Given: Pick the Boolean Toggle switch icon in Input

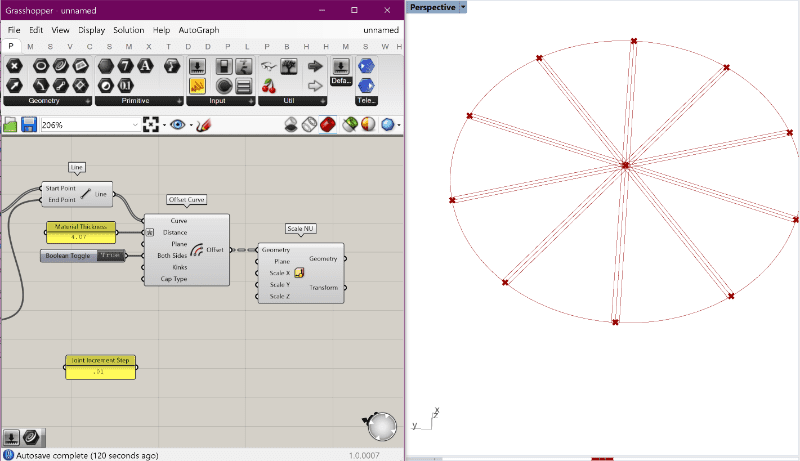Looking at the screenshot, I should (223, 66).
